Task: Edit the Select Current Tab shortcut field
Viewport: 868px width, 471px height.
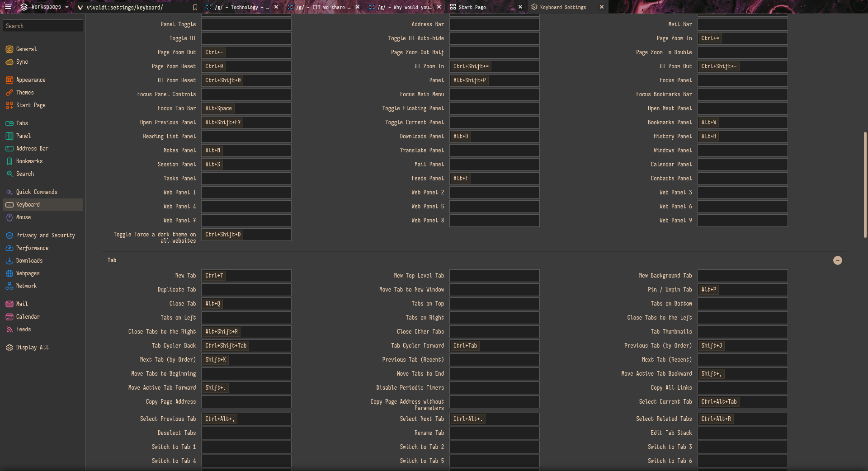Action: (x=742, y=402)
